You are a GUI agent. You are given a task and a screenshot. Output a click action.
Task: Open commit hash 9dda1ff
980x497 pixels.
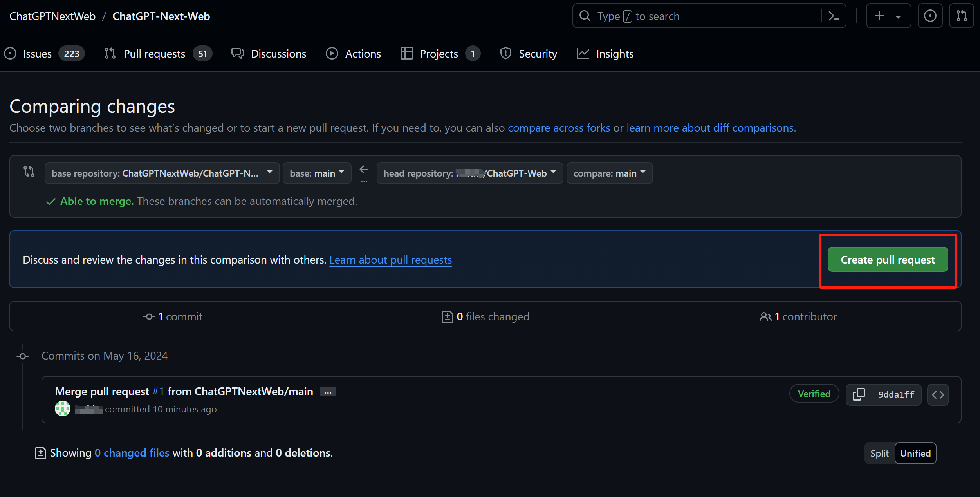tap(896, 394)
